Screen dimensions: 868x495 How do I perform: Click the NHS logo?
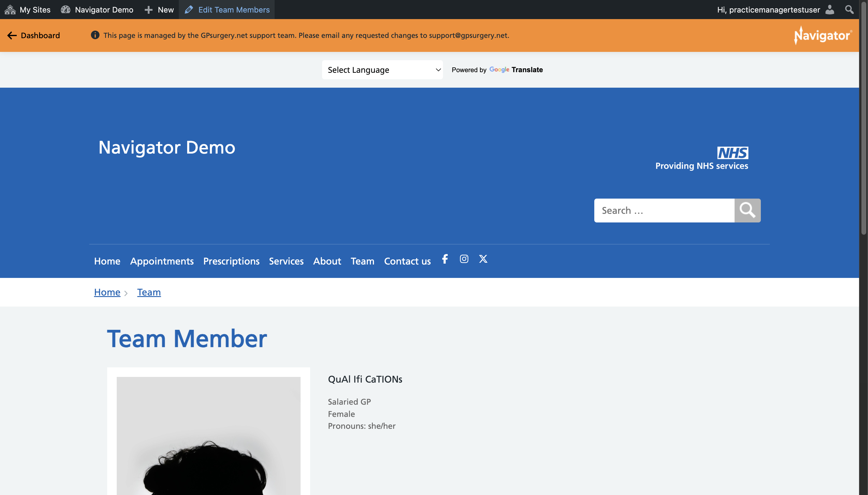point(732,153)
